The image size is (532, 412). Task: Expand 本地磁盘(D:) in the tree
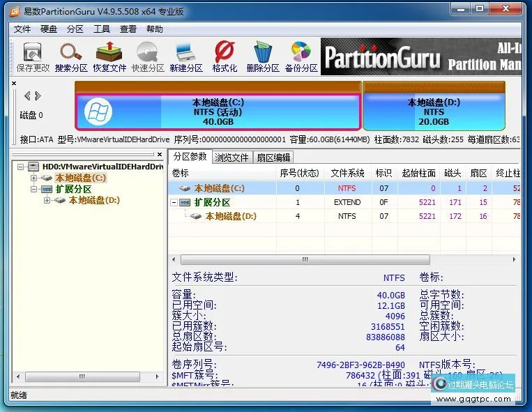coord(47,200)
